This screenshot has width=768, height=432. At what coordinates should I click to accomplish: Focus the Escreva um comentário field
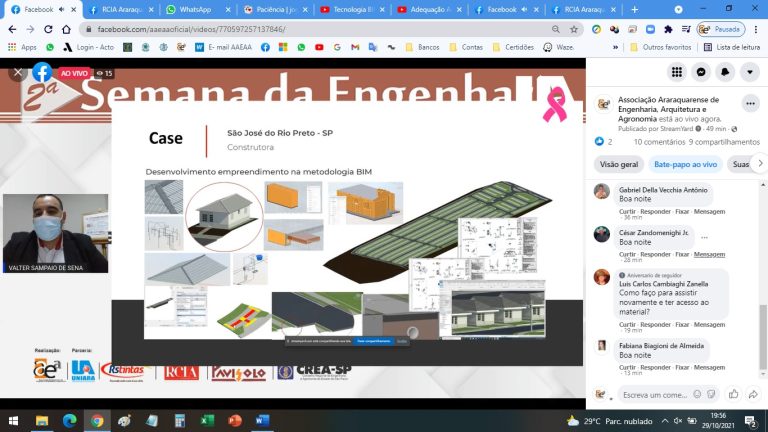(x=655, y=394)
